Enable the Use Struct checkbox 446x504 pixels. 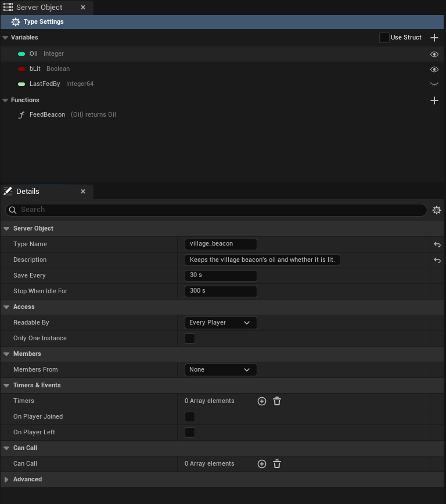384,38
